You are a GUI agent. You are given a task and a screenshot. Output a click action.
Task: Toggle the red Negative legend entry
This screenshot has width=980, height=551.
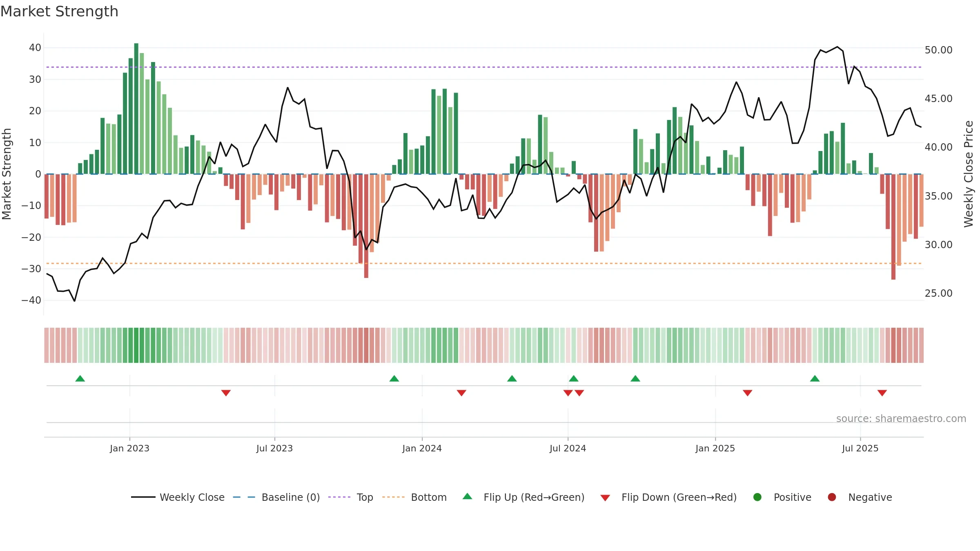tap(860, 497)
